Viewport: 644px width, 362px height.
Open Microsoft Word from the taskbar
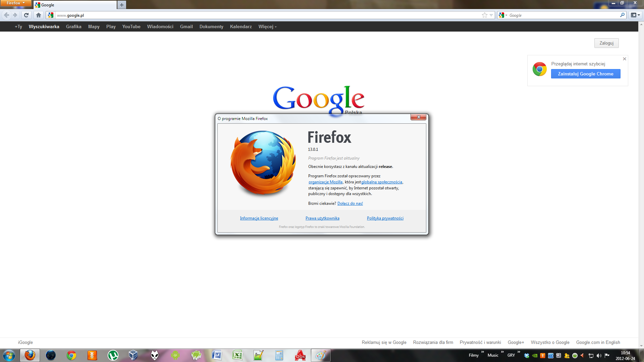coord(217,355)
